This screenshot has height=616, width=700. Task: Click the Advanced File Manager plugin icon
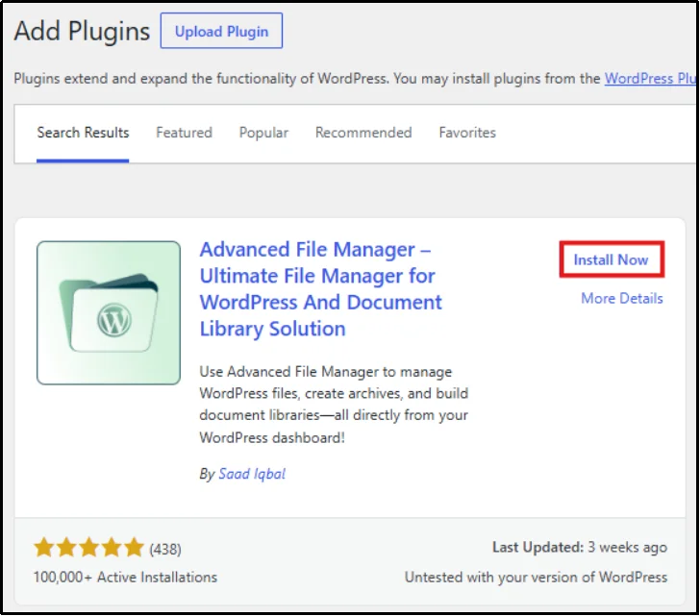click(x=109, y=312)
